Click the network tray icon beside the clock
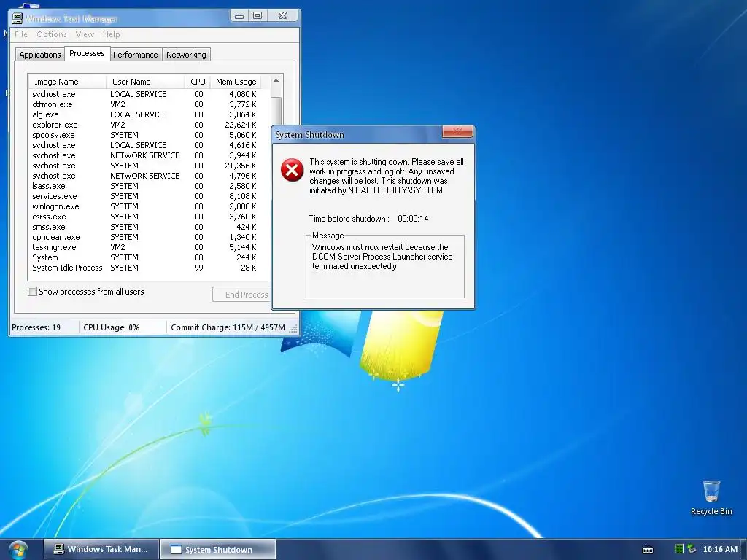The height and width of the screenshot is (560, 747). point(692,549)
